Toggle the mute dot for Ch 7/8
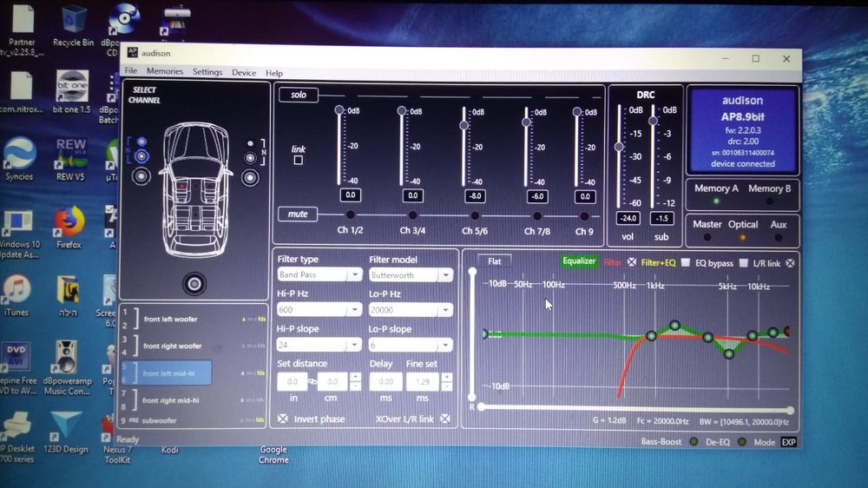This screenshot has width=868, height=488. coord(537,216)
